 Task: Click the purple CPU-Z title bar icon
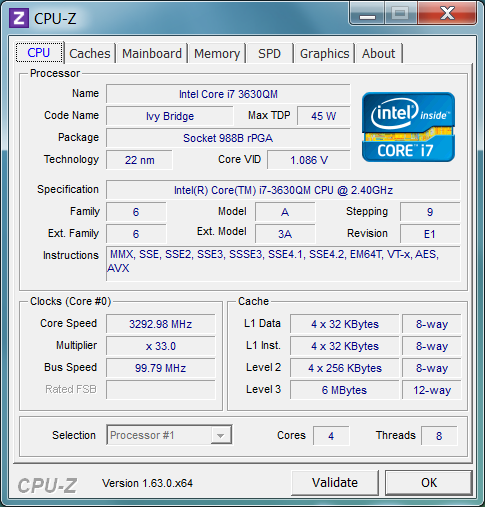[19, 18]
